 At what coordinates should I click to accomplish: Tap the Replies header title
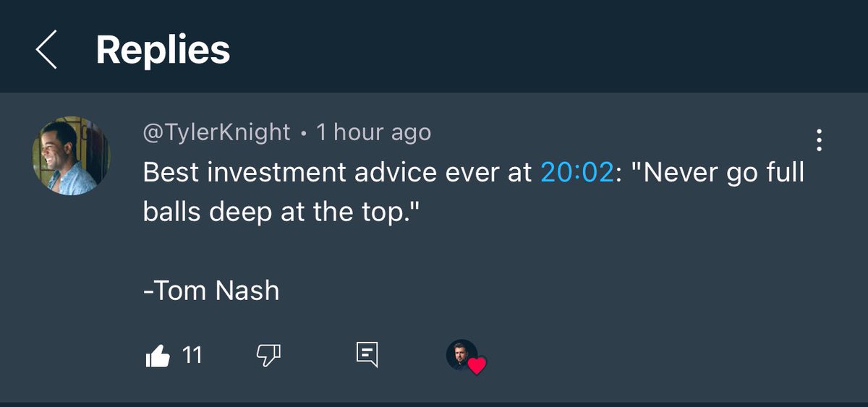coord(163,50)
